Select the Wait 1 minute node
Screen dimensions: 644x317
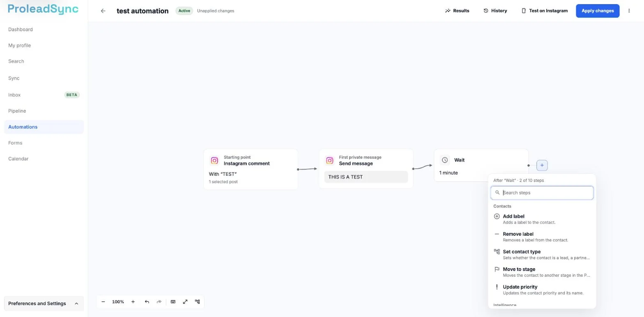pyautogui.click(x=481, y=165)
